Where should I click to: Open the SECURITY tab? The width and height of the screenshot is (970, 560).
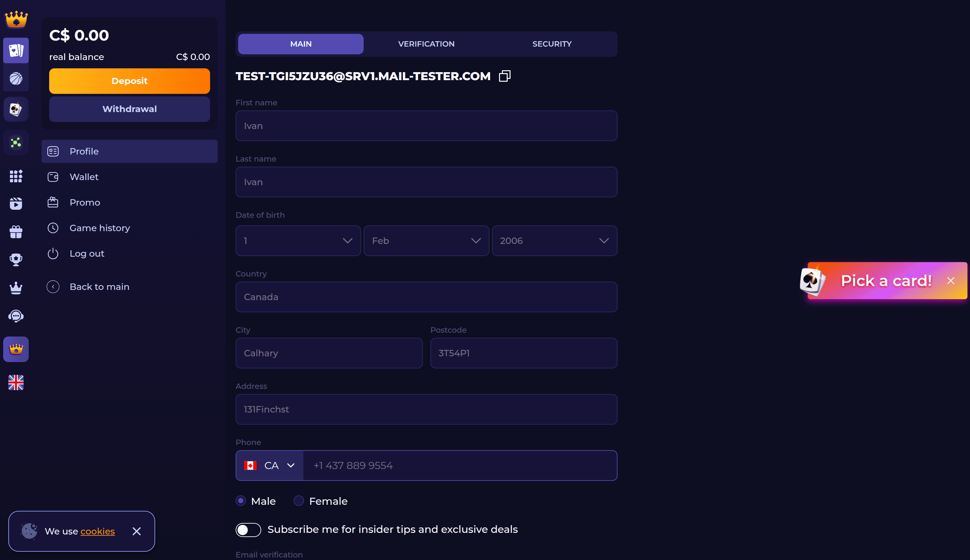[x=552, y=44]
